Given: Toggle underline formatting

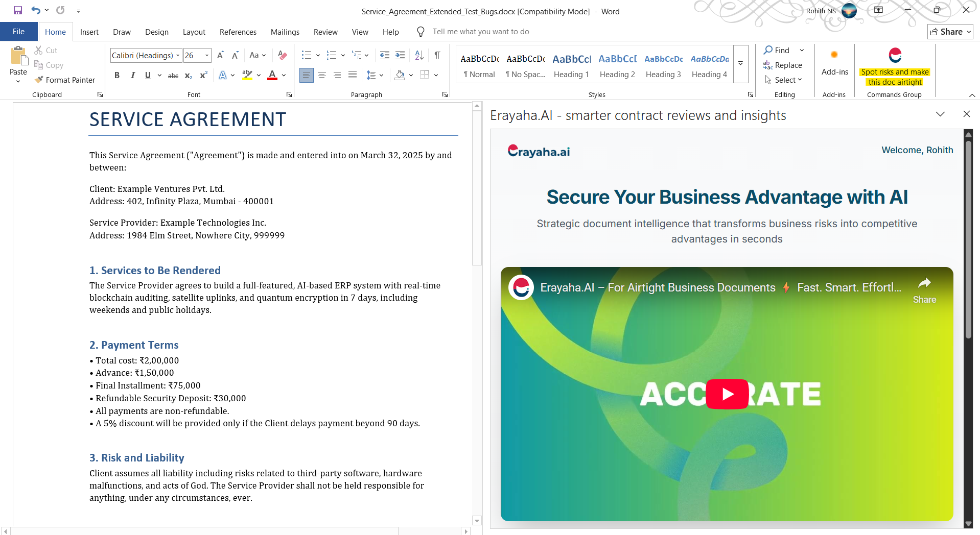Looking at the screenshot, I should 148,76.
